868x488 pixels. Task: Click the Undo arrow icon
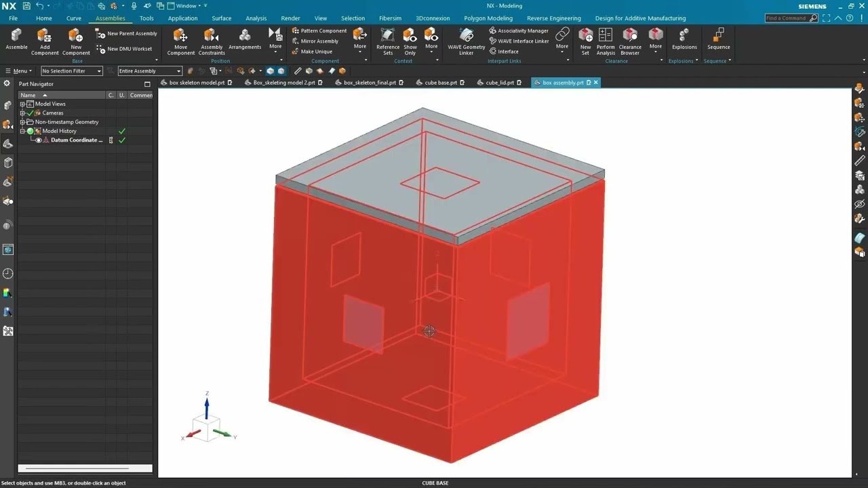39,5
